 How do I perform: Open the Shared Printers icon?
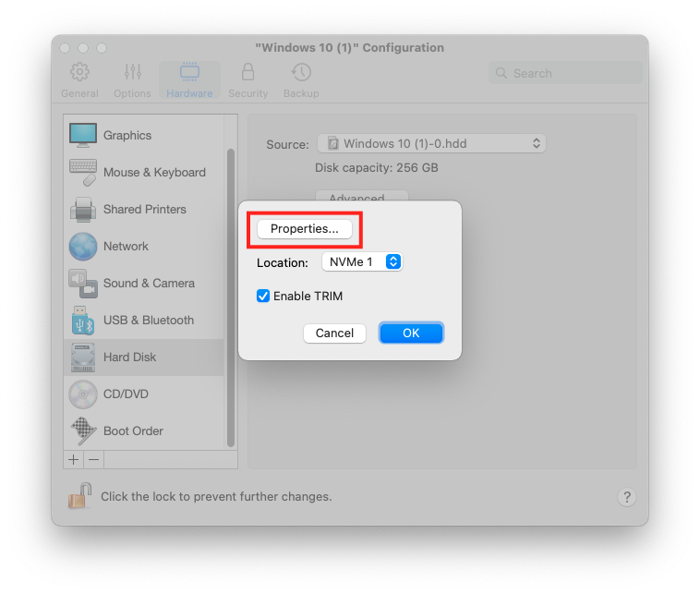83,210
